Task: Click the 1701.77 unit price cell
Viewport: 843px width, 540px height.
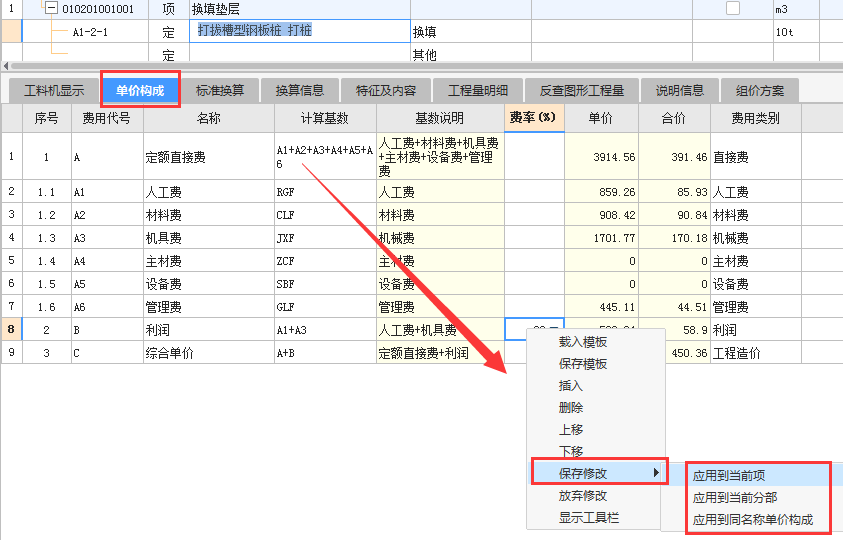Action: [601, 238]
